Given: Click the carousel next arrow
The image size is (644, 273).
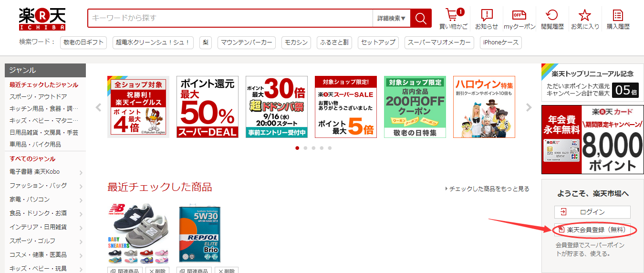Looking at the screenshot, I should click(x=529, y=107).
